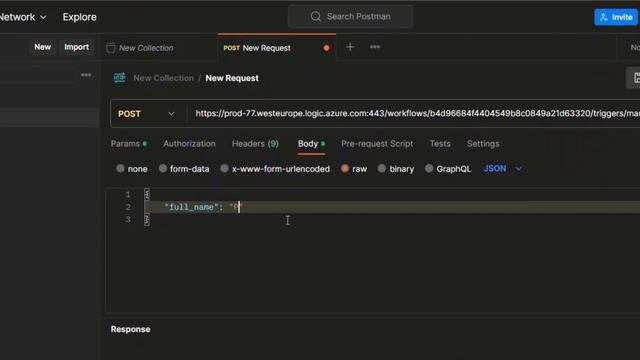
Task: Click the New button
Action: pyautogui.click(x=42, y=47)
